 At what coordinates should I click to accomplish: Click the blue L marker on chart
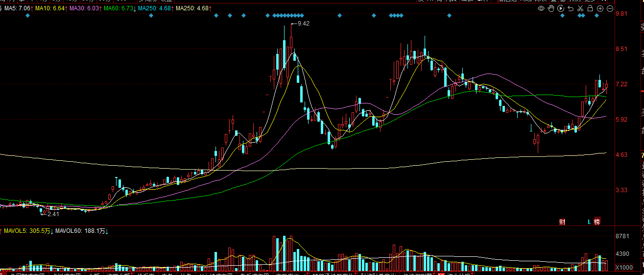tap(589, 222)
